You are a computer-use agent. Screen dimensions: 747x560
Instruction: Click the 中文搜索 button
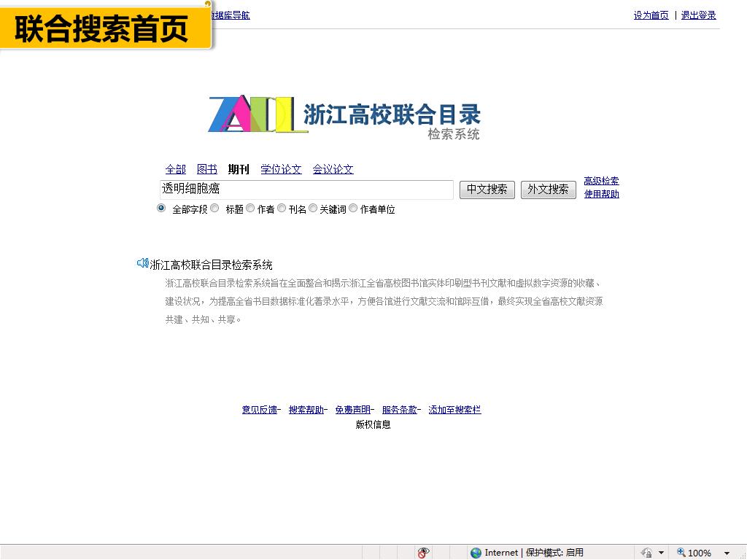click(487, 190)
